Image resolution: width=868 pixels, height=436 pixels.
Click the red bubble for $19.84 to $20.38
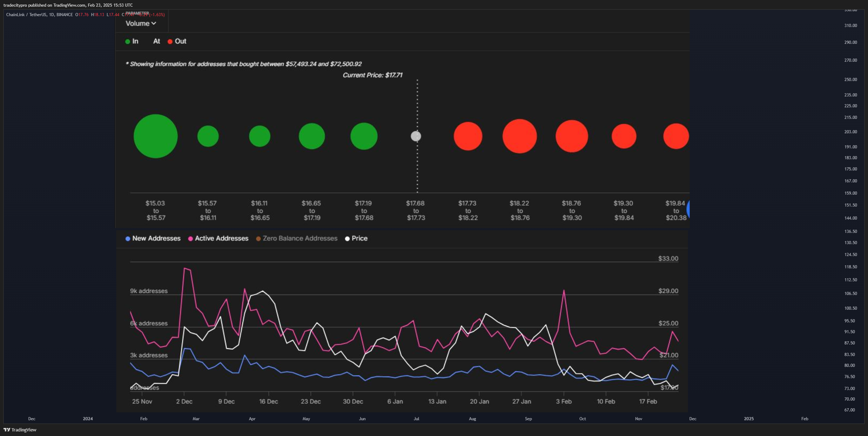point(676,136)
